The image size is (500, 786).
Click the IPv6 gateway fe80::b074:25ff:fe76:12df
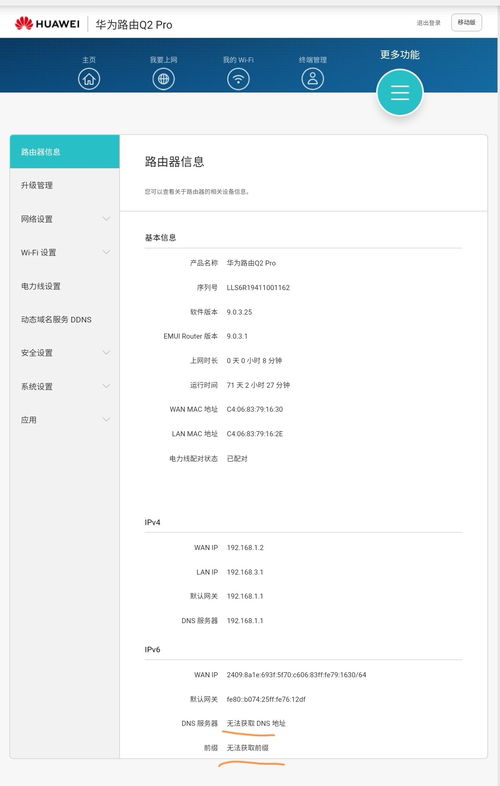266,699
